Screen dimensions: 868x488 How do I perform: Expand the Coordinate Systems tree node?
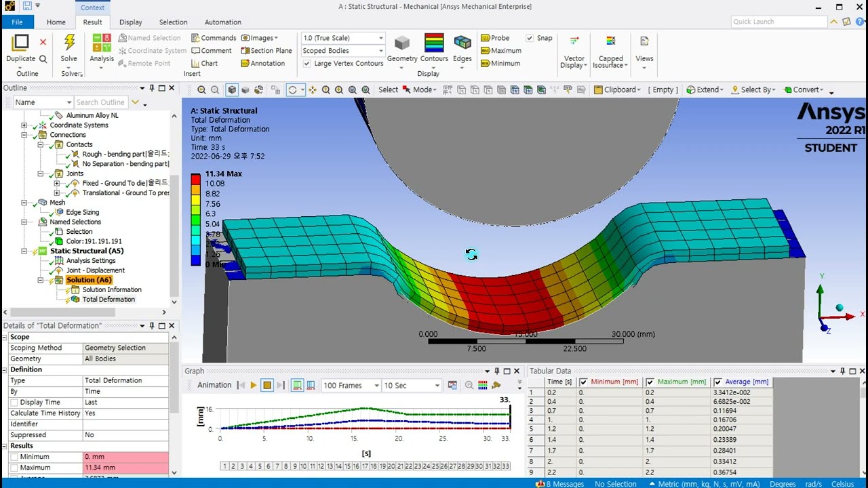[x=24, y=125]
